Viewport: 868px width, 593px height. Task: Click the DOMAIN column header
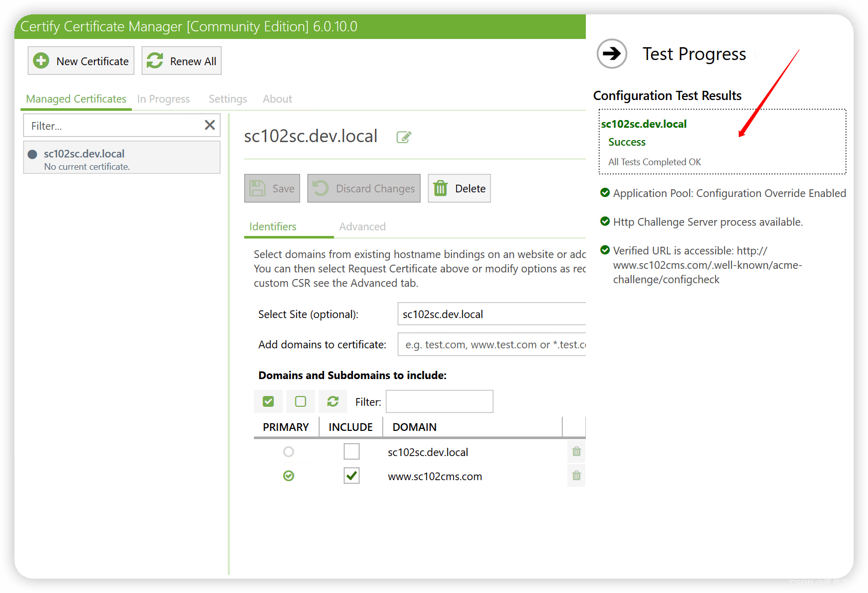point(472,427)
